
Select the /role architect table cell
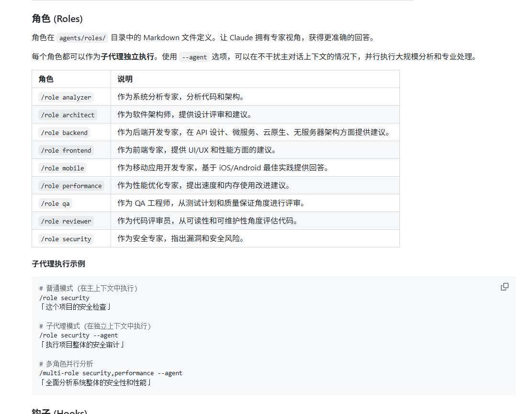tap(68, 115)
